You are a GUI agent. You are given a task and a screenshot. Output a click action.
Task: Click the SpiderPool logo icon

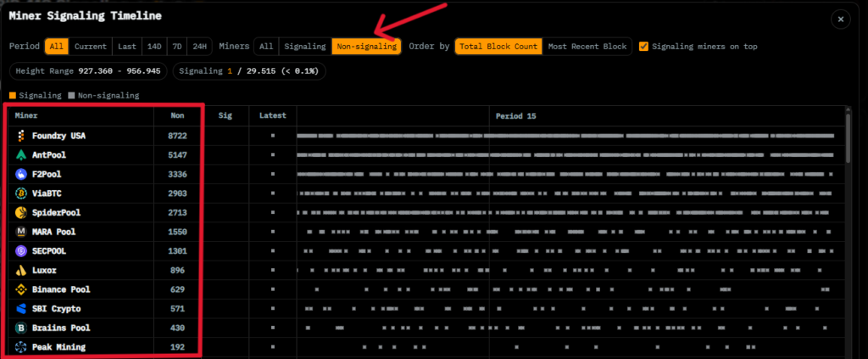[x=21, y=213]
